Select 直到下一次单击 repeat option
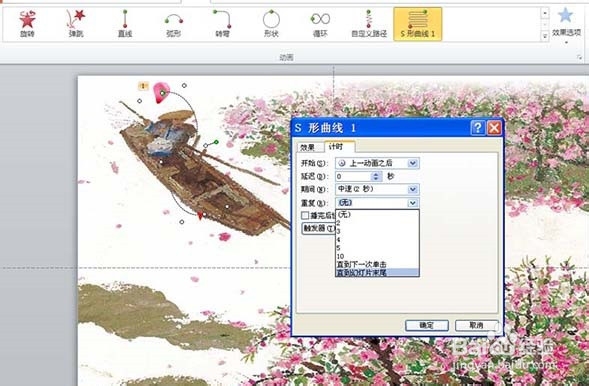The image size is (589, 386). click(x=377, y=264)
